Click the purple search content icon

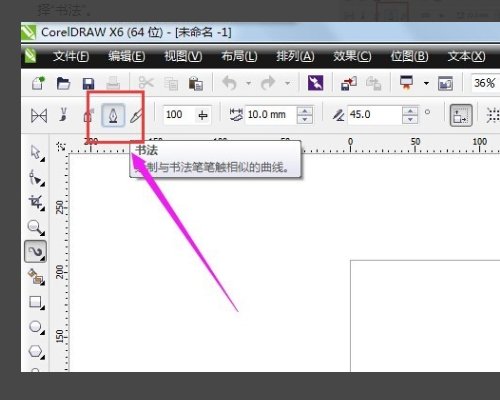click(315, 83)
